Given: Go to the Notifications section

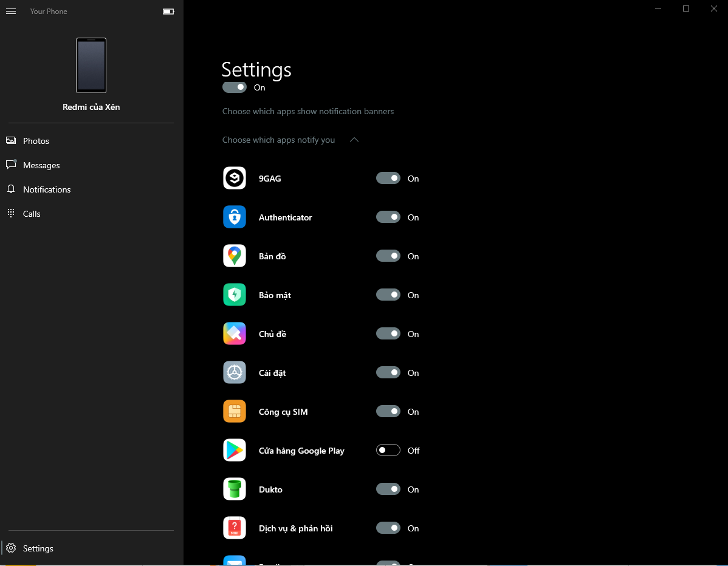Looking at the screenshot, I should pyautogui.click(x=91, y=189).
